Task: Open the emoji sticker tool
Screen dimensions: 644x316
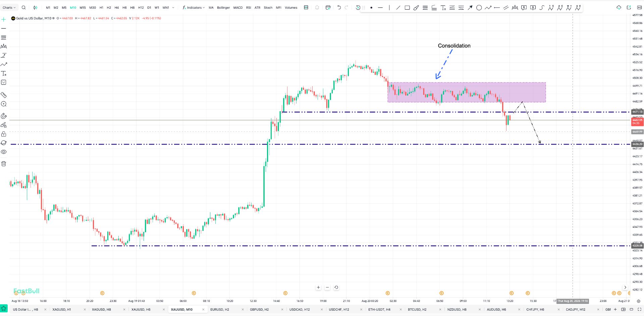Action: click(4, 82)
